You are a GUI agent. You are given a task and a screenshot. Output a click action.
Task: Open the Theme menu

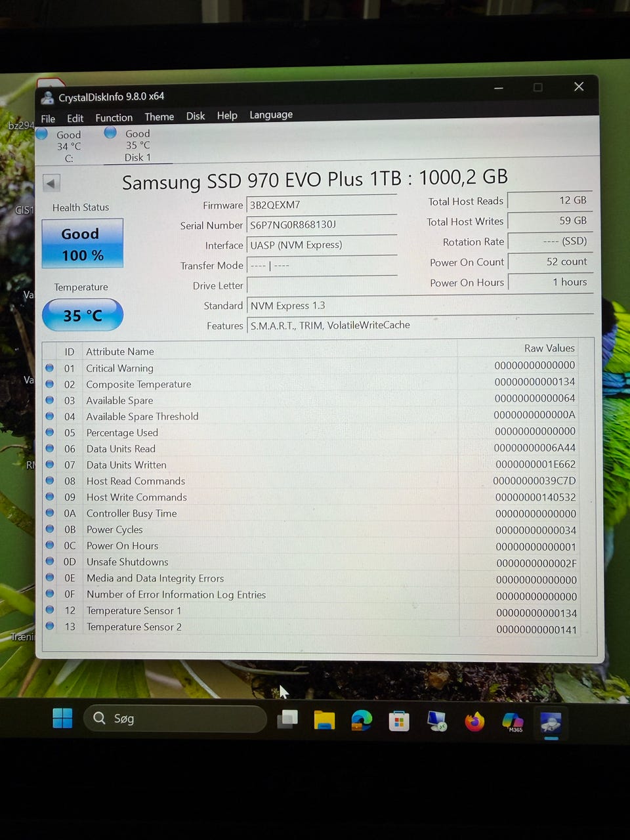pyautogui.click(x=159, y=117)
